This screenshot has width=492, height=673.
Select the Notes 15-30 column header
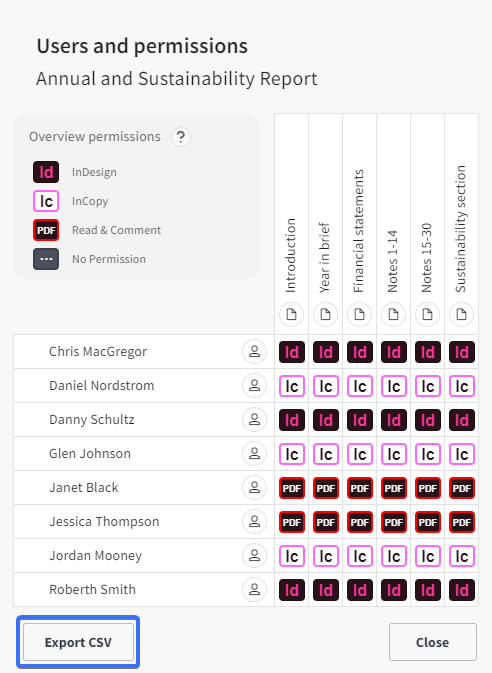coord(427,258)
